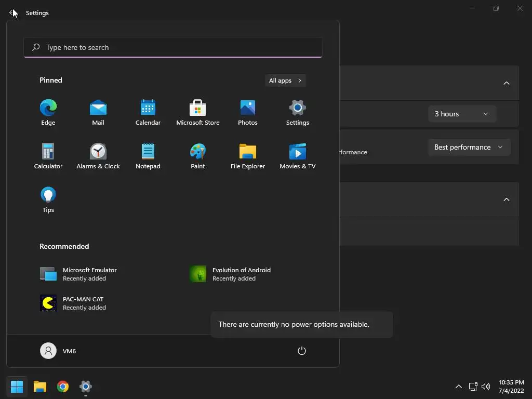
Task: Collapse the upper Settings section chevron
Action: 506,83
